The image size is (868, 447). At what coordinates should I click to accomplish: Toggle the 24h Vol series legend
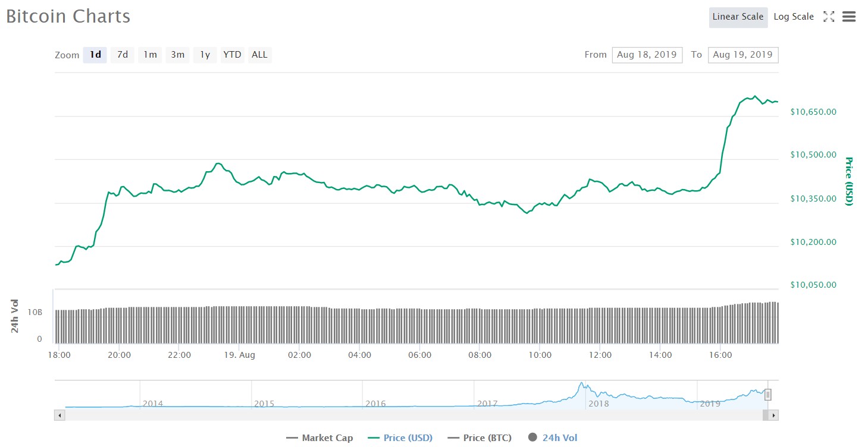[x=552, y=438]
